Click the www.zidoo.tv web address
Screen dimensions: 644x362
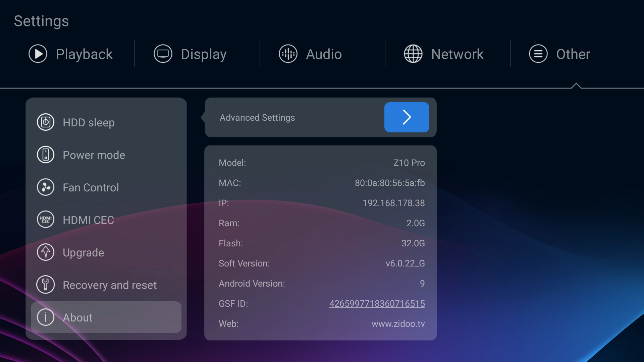pos(398,324)
